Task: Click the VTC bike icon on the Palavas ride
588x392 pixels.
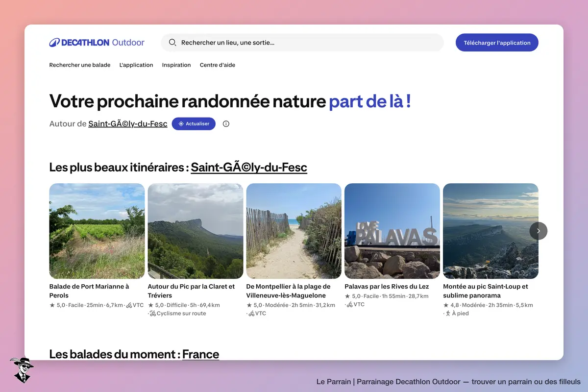Action: pos(350,305)
